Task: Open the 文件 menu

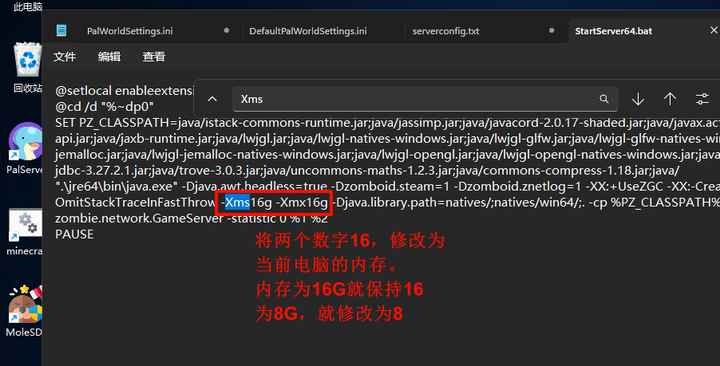Action: (64, 56)
